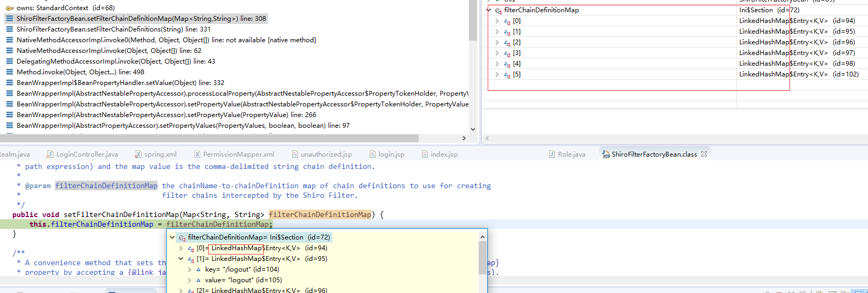868x293 pixels.
Task: Click setFilterChainDefinitionMap method name in code
Action: (121, 214)
